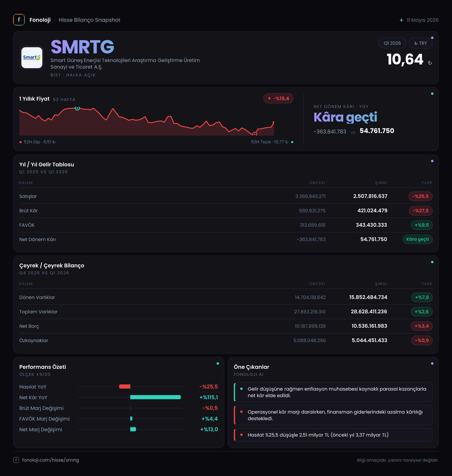The width and height of the screenshot is (452, 476).
Task: Click the '52H Dip · 6,51 ₺' label
Action: pyautogui.click(x=40, y=142)
